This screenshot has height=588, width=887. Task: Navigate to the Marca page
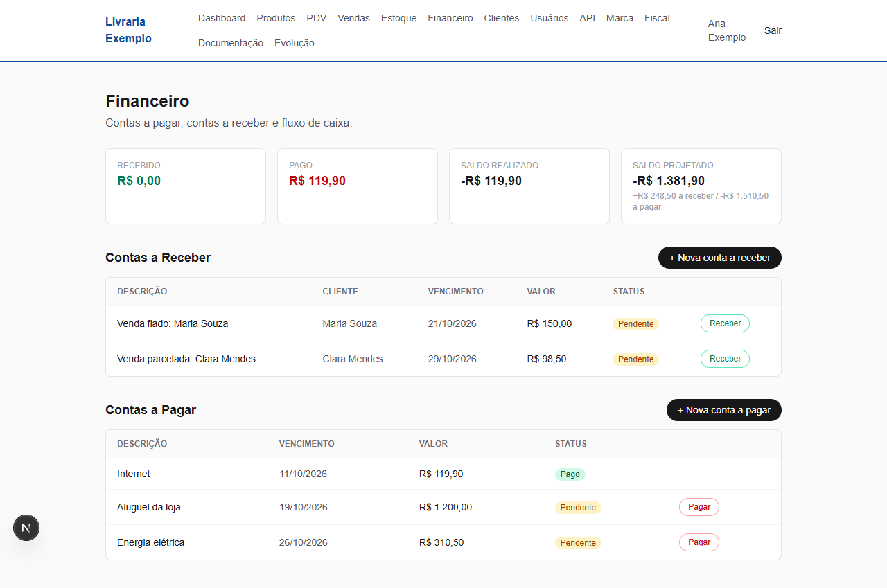pos(620,18)
